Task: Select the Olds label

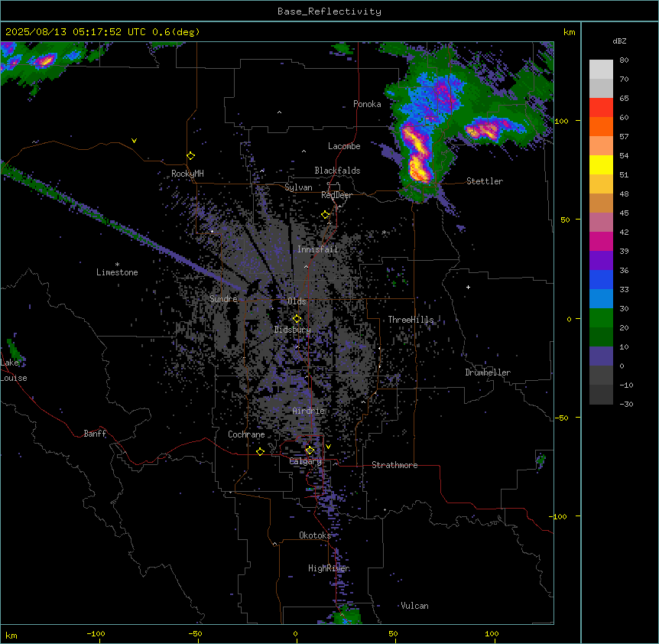Action: (297, 301)
